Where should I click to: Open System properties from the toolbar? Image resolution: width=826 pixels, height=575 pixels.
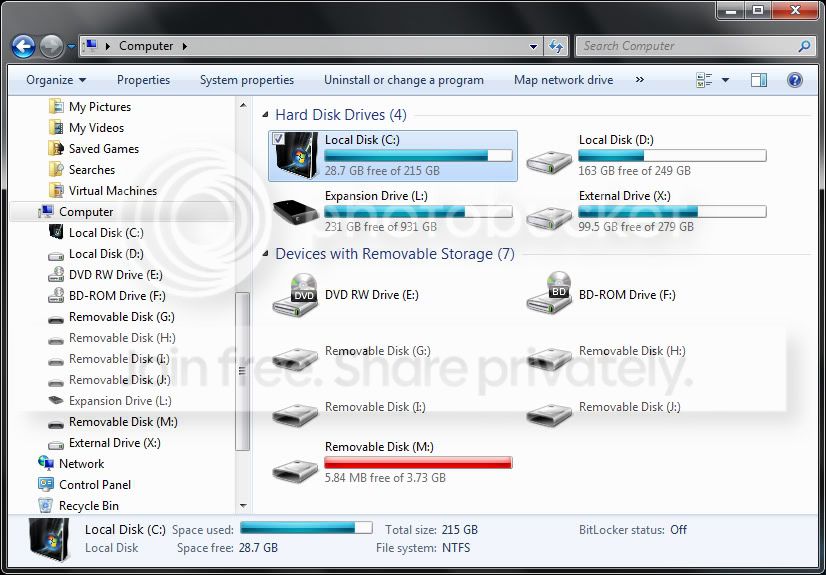coord(247,80)
